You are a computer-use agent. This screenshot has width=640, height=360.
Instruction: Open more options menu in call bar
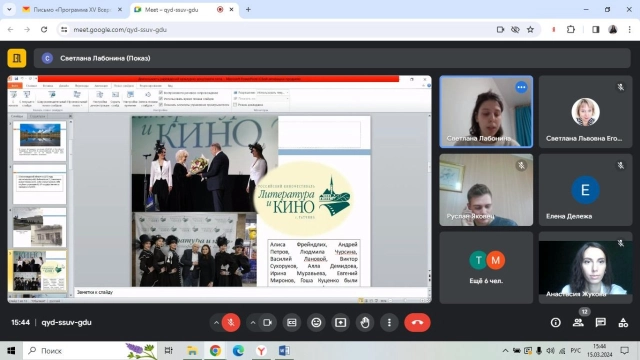pos(389,322)
